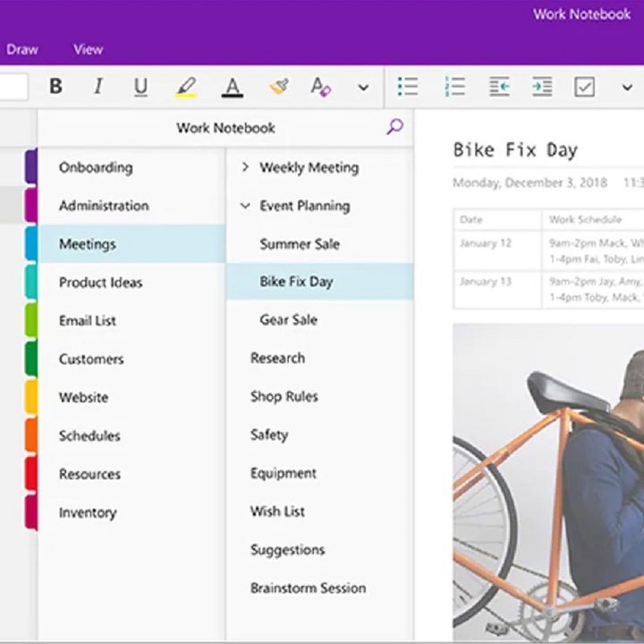644x644 pixels.
Task: Insert a numbered list
Action: coord(455,87)
